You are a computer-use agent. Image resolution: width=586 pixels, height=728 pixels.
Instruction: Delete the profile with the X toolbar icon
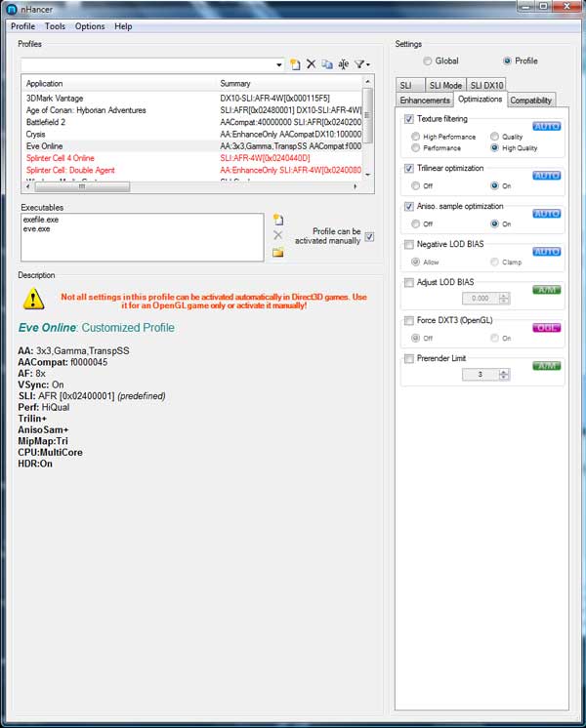(x=311, y=64)
